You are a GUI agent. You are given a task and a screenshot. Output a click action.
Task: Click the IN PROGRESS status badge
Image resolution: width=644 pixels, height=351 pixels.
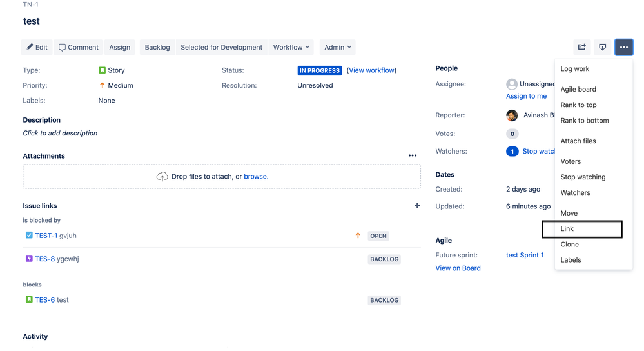click(x=320, y=70)
